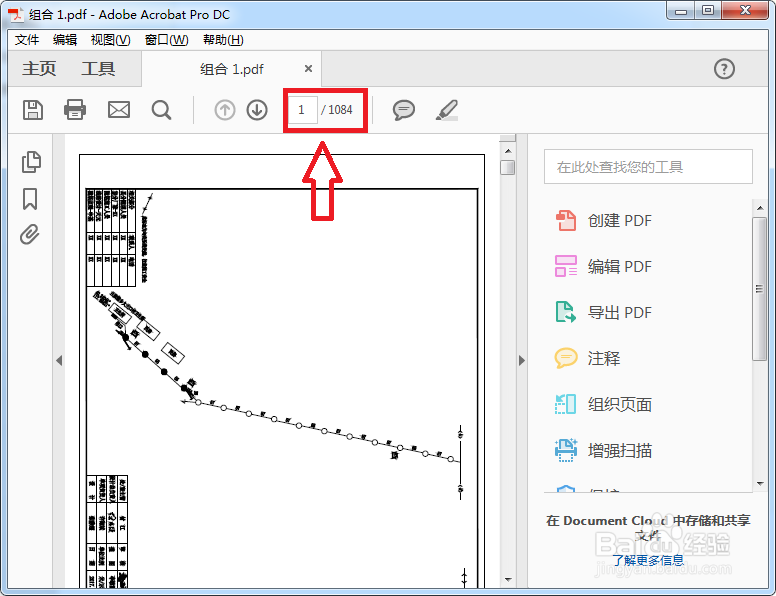The image size is (776, 596).
Task: Minimize the Acrobat window
Action: tap(681, 11)
